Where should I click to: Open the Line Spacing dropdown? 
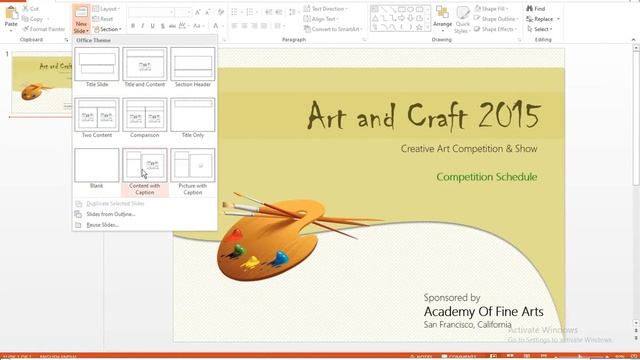coord(293,12)
